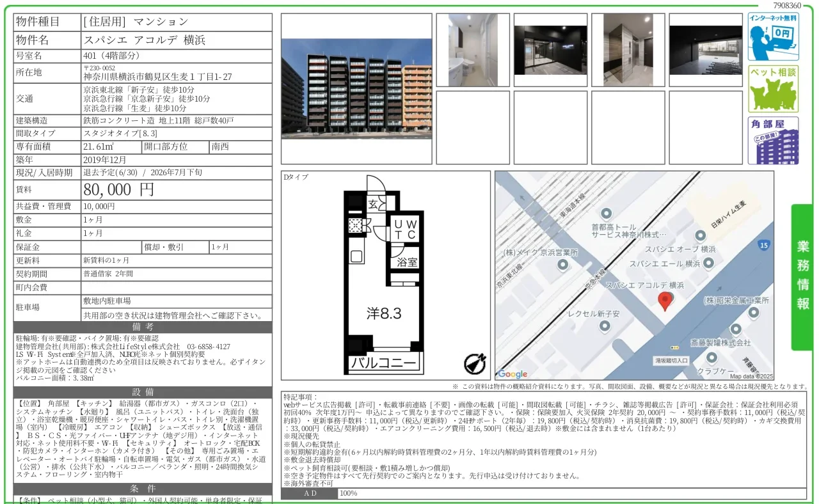Screen dimensions: 819x504
Task: Click the 洋8.3 room label in floor plan
Action: (383, 313)
